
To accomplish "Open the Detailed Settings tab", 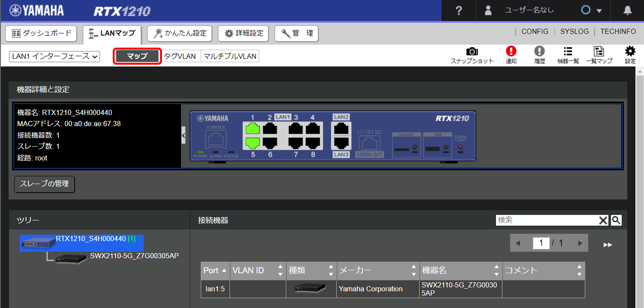I will click(243, 33).
